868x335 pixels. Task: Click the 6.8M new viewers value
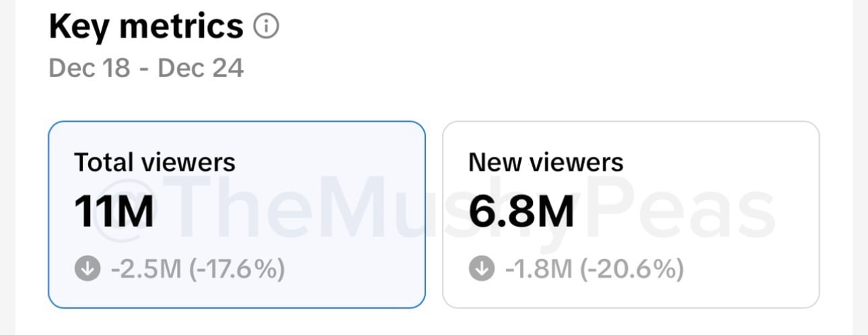point(521,210)
